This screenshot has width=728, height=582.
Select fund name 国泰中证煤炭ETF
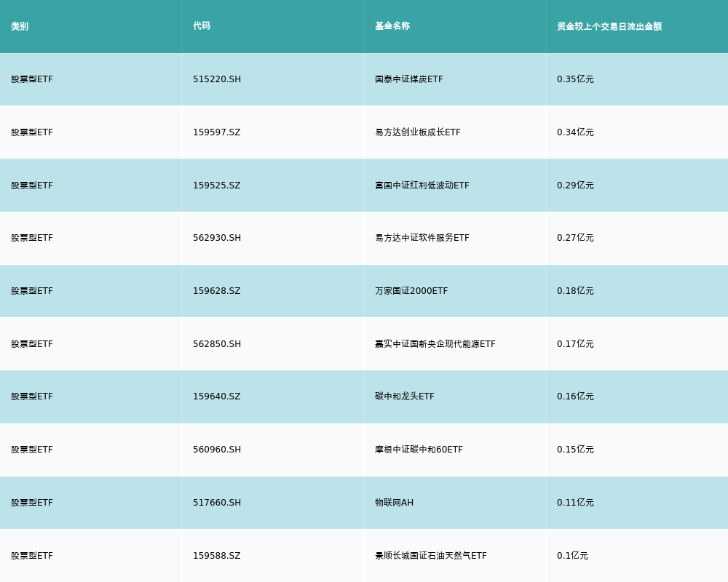point(409,79)
